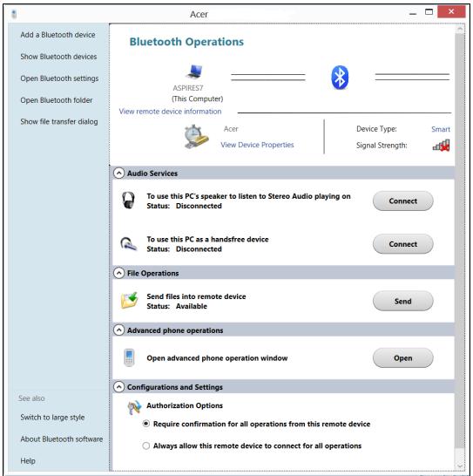Viewport: 473px width, 476px height.
Task: Click the handsfree headset icon
Action: pyautogui.click(x=129, y=244)
